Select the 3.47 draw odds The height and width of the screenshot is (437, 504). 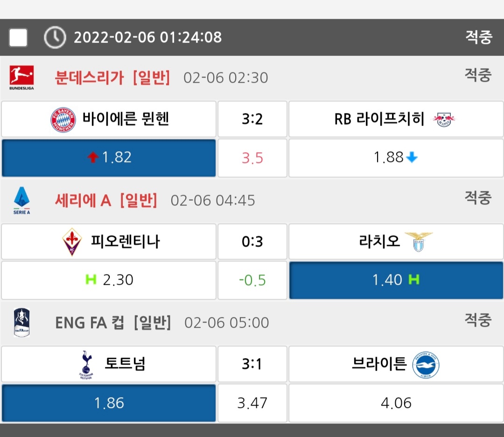(x=252, y=403)
